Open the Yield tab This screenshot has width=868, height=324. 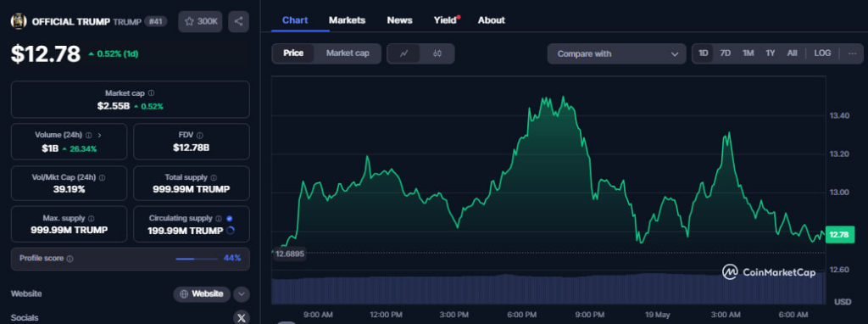point(446,20)
